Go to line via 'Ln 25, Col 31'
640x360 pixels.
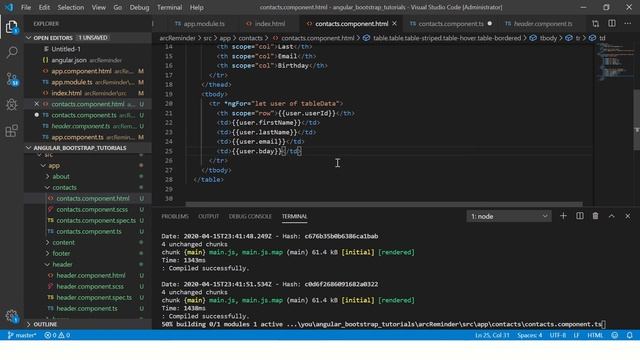click(x=492, y=335)
